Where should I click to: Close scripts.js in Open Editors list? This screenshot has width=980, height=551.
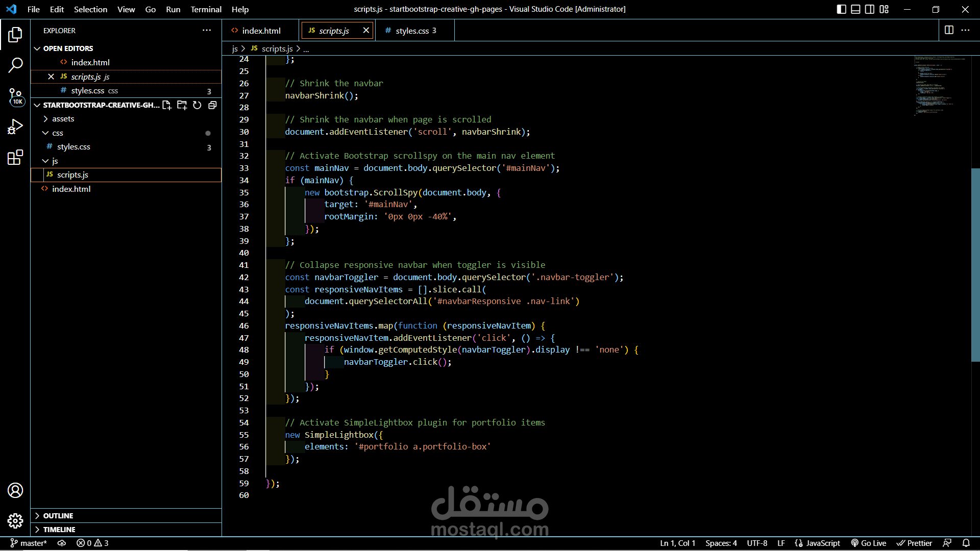point(51,77)
